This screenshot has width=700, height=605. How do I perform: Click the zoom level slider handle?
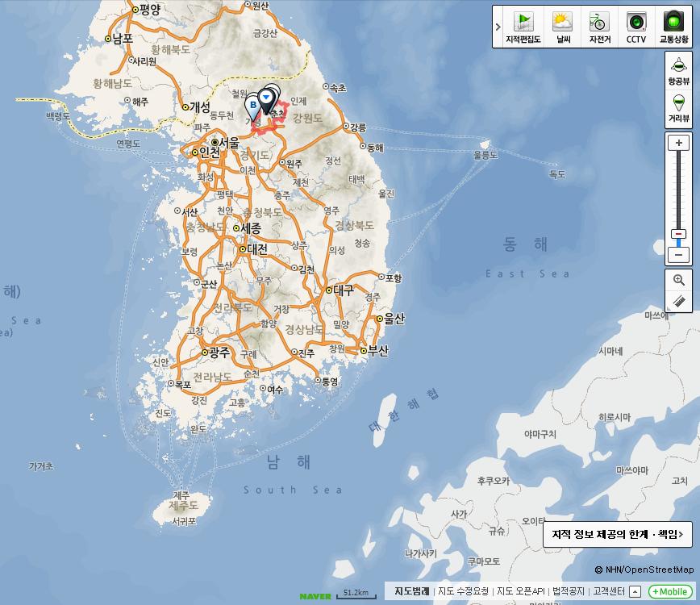(x=679, y=234)
